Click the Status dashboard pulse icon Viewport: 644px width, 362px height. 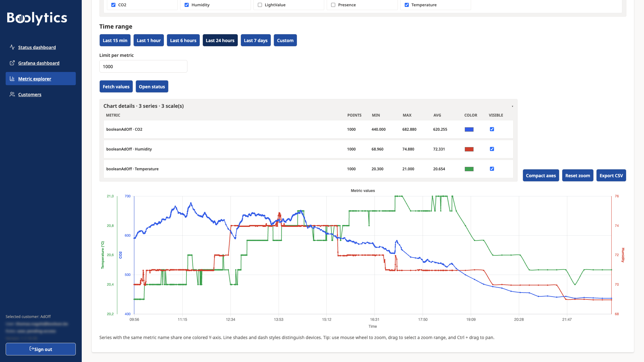pos(12,47)
